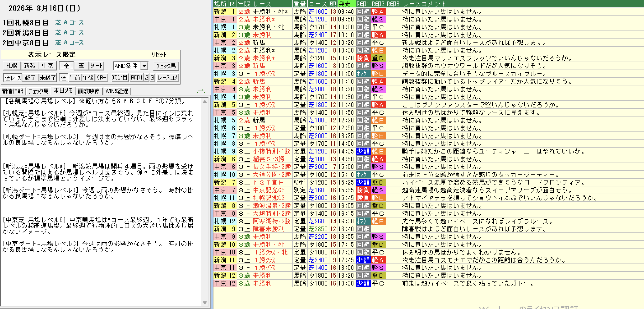Viewport: 644px width, 309px height.
Task: Click the 中京記念G3 race name
Action: [268, 190]
